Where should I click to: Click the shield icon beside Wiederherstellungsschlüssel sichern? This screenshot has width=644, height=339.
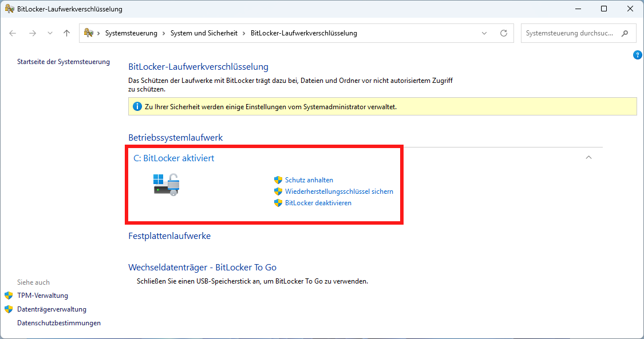[278, 192]
